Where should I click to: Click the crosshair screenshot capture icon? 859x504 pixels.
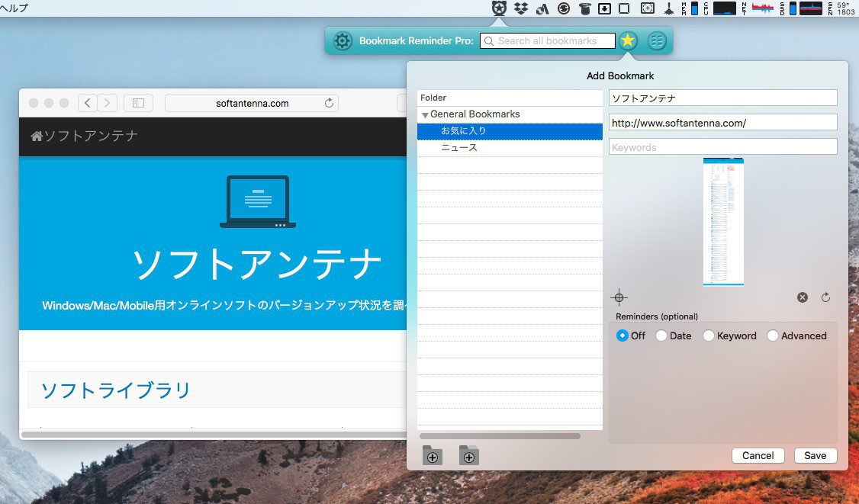click(x=619, y=297)
